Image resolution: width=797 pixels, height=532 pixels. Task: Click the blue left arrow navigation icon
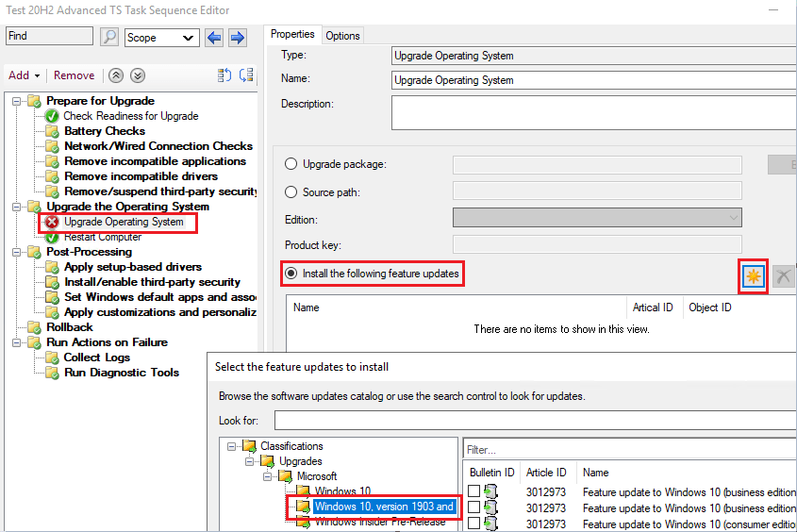[x=214, y=38]
